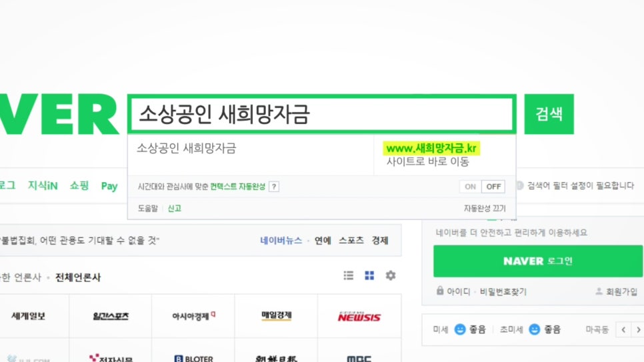This screenshot has height=362, width=644.
Task: Turn context autocomplete ON
Action: 470,187
